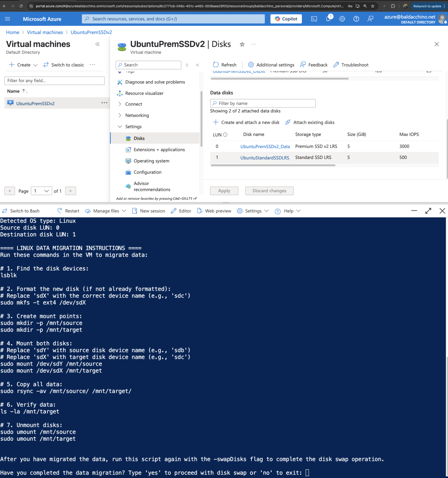
Task: Collapse the Settings section in the VM sidebar
Action: point(120,127)
